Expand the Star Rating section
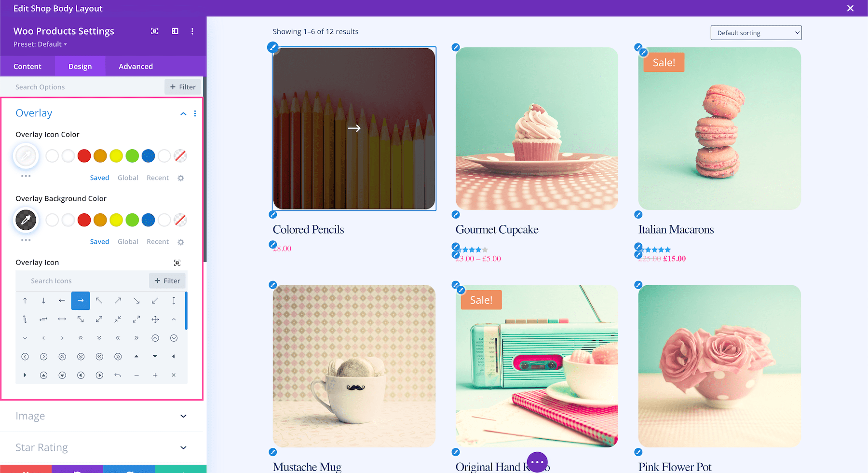 coord(183,448)
